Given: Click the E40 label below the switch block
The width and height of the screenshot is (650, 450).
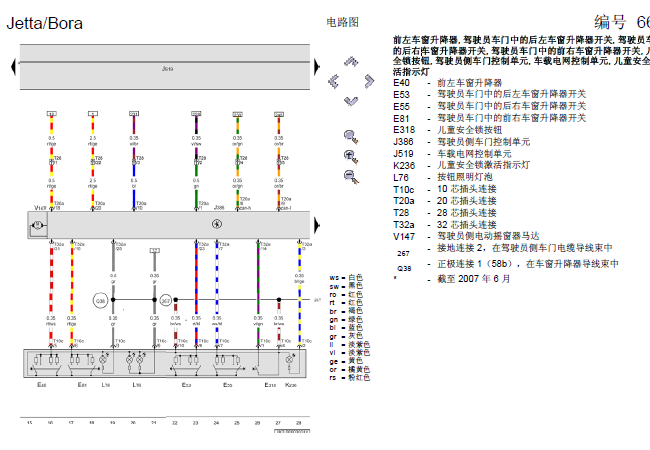Looking at the screenshot, I should pos(41,385).
